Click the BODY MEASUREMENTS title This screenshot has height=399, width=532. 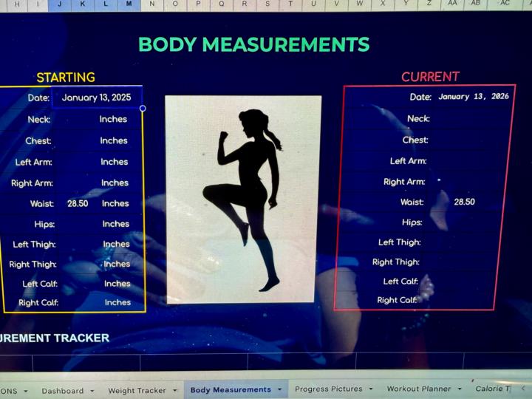(253, 44)
